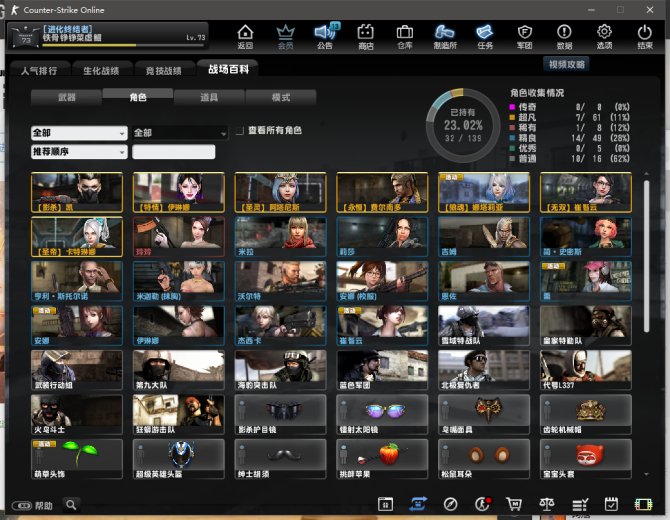Select the 道具 category tab
Viewport: 670px width, 520px height.
click(x=209, y=97)
